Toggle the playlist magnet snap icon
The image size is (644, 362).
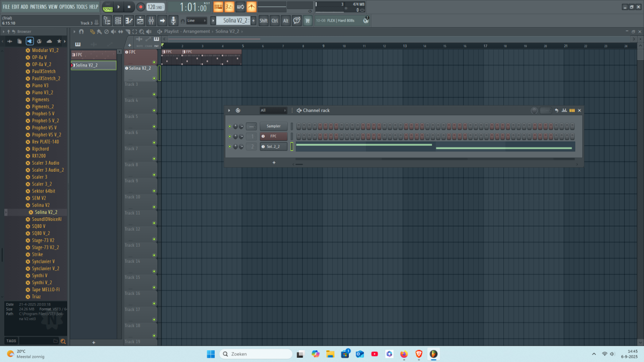[x=81, y=32]
